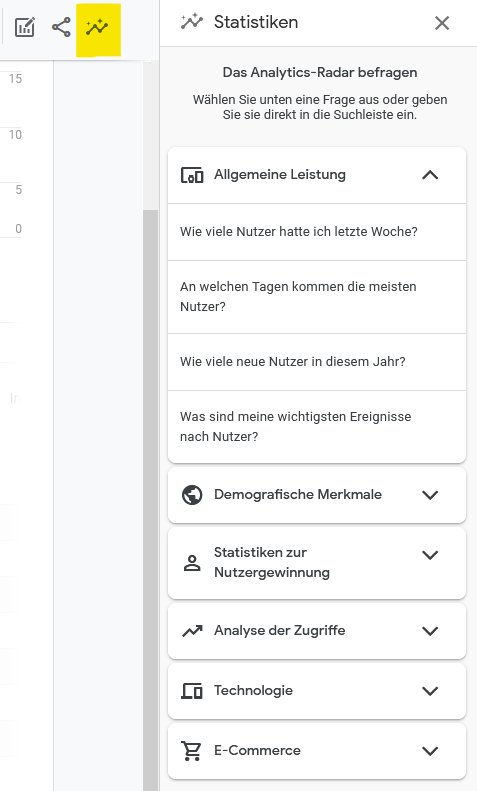Select question about users last week
477x791 pixels.
pos(317,232)
